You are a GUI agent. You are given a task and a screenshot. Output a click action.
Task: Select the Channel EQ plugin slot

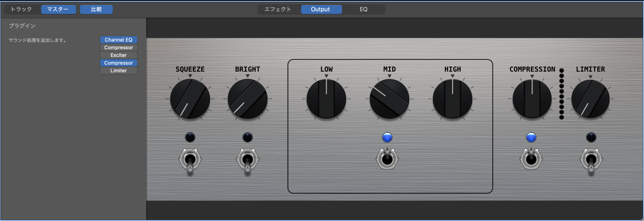pyautogui.click(x=118, y=40)
